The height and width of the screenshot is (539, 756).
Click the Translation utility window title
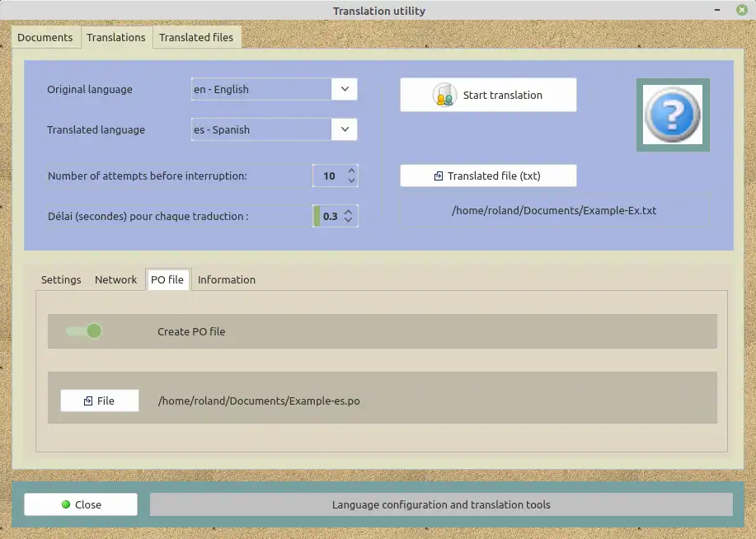tap(379, 11)
